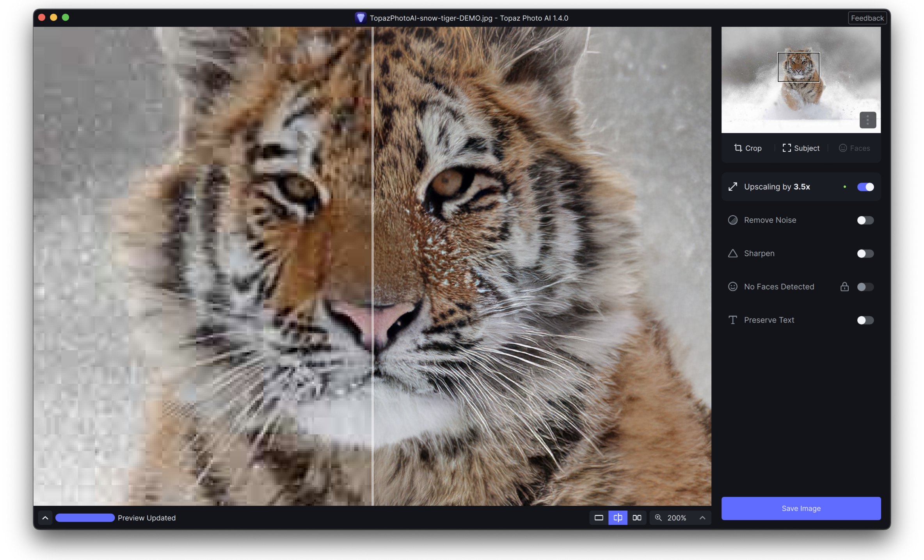Open the 200% zoom value dropdown
The image size is (924, 560).
coord(677,518)
